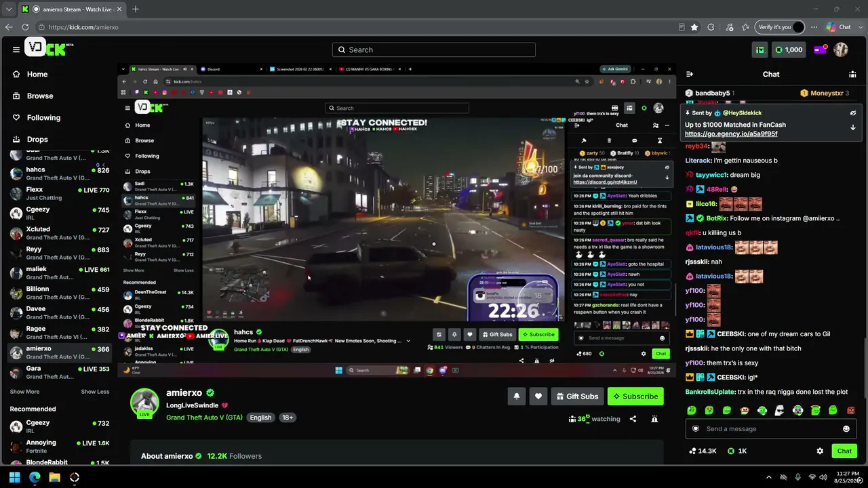Collapse the chat panel with arrow icon
This screenshot has height=488, width=868.
point(690,75)
